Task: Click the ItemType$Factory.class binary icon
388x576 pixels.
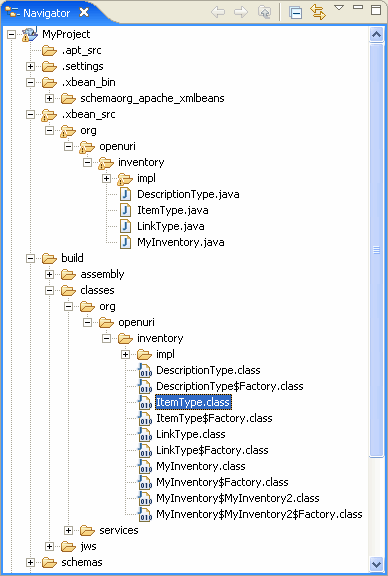Action: click(145, 419)
